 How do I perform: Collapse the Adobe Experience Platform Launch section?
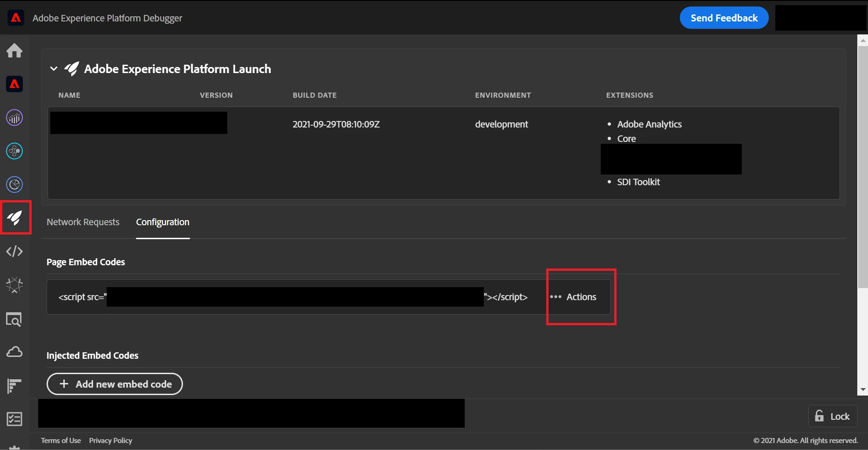coord(54,69)
